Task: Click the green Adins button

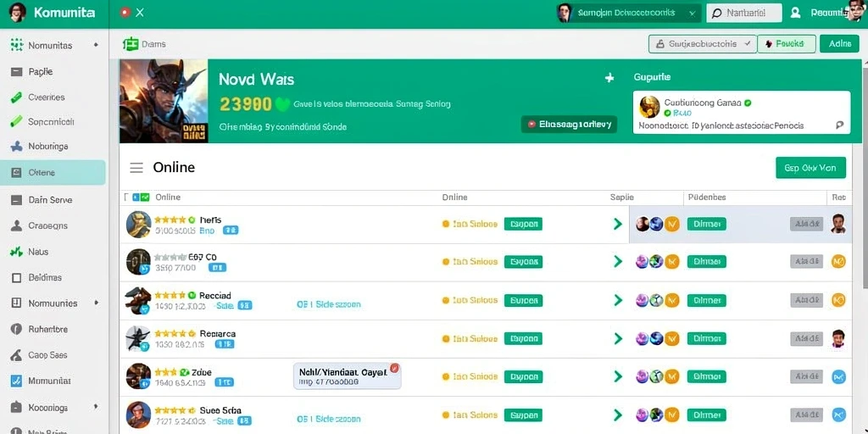Action: [x=839, y=44]
